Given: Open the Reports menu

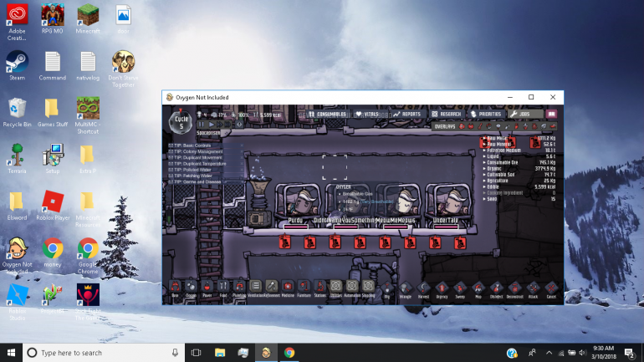Looking at the screenshot, I should pos(407,114).
